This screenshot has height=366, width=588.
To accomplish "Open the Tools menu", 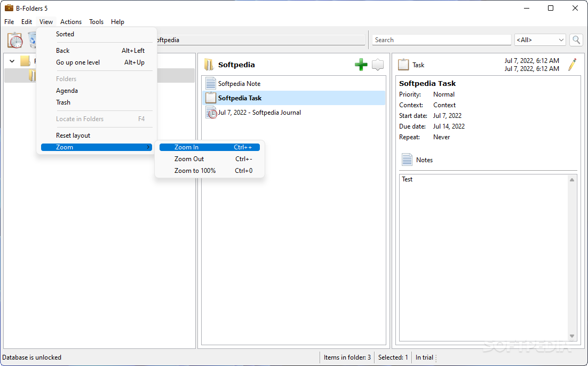I will click(x=96, y=22).
